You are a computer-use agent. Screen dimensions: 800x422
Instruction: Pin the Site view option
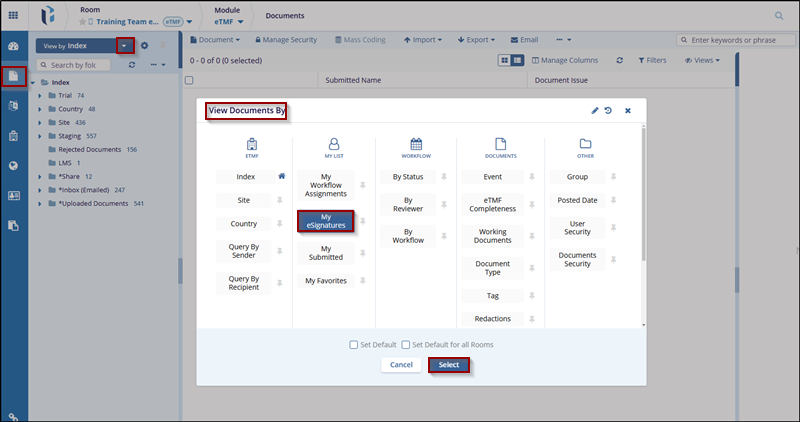click(282, 200)
